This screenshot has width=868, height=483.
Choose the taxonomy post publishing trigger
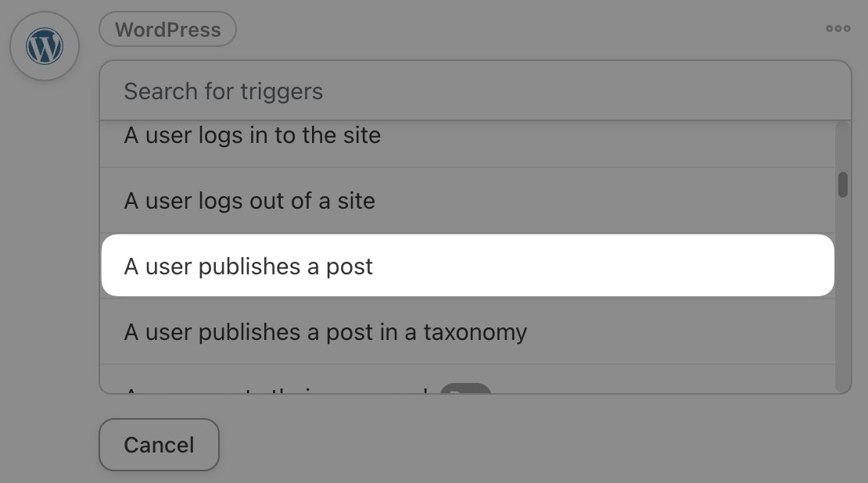click(468, 331)
